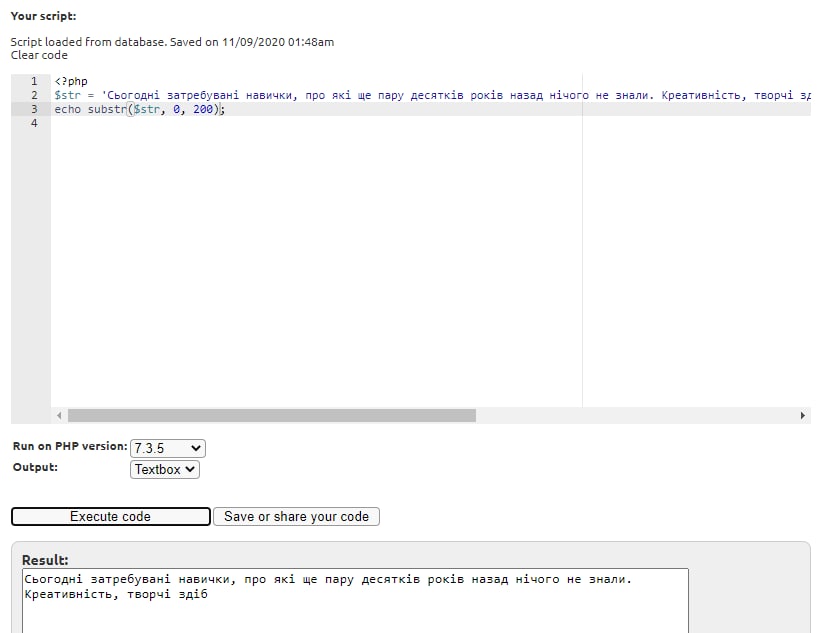The image size is (836, 633).
Task: Click the Clear code link
Action: click(x=39, y=55)
